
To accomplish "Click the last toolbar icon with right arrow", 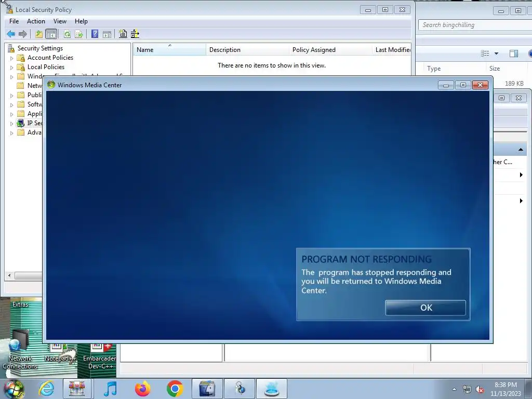I will pyautogui.click(x=135, y=34).
